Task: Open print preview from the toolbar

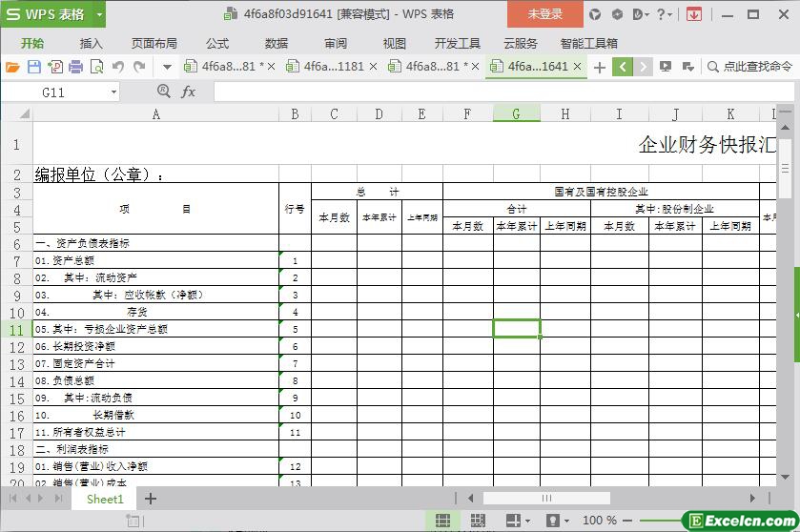Action: click(96, 67)
